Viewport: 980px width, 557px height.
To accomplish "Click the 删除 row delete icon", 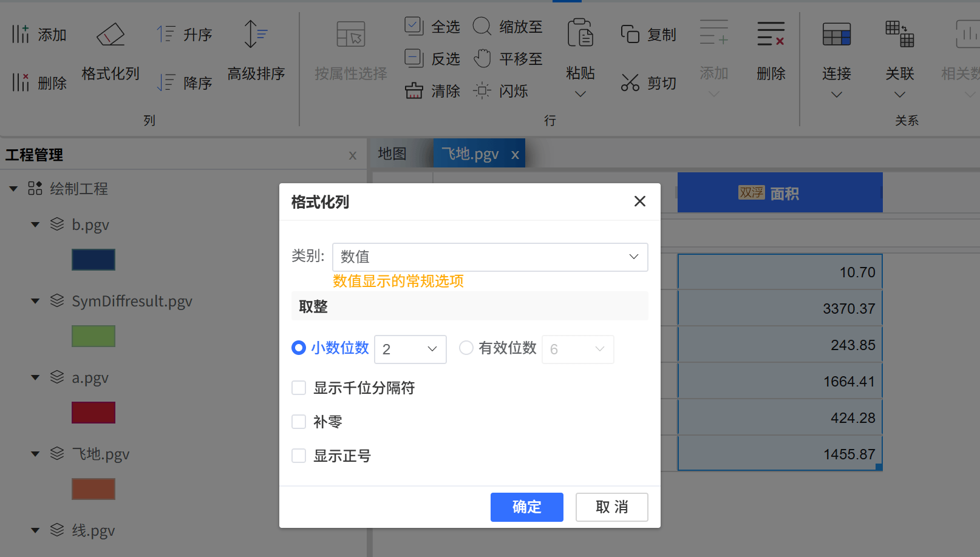I will point(771,35).
